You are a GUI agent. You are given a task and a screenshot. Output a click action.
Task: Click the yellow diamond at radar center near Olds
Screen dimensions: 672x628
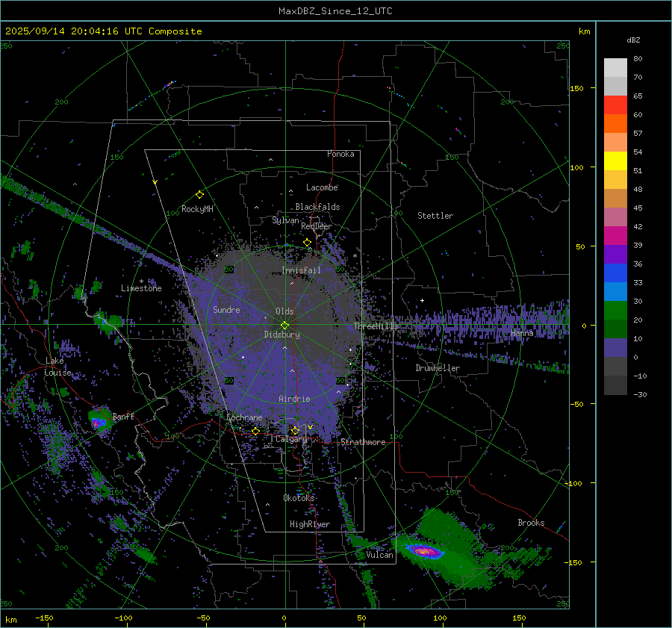coord(284,326)
